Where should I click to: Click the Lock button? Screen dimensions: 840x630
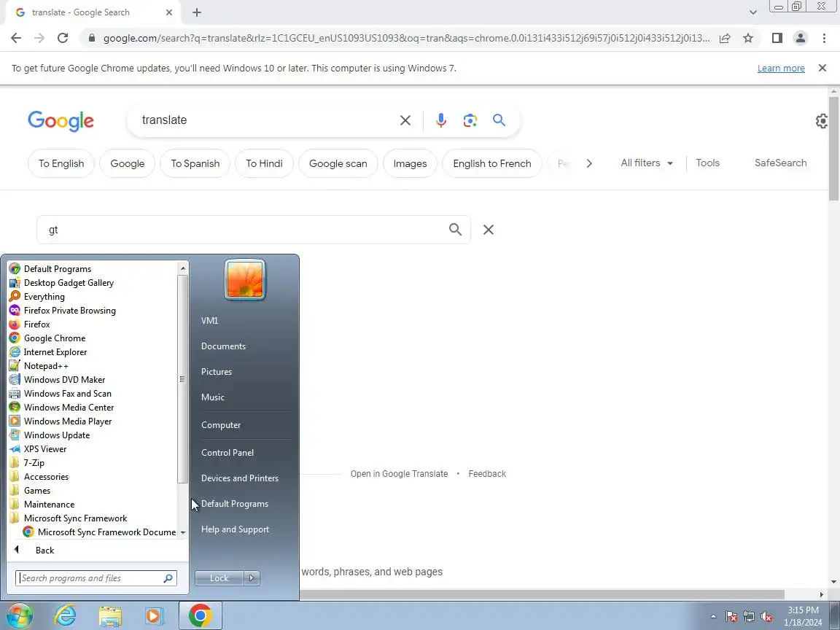[x=219, y=578]
